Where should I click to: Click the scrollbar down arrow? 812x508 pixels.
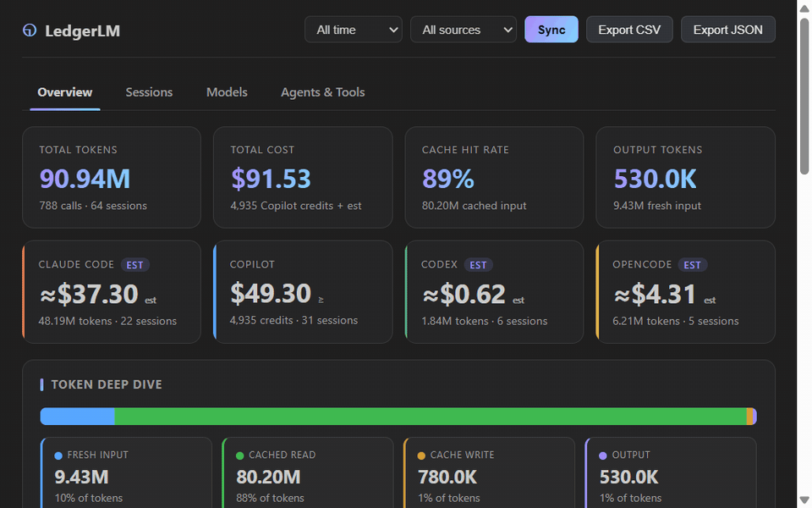pyautogui.click(x=804, y=500)
